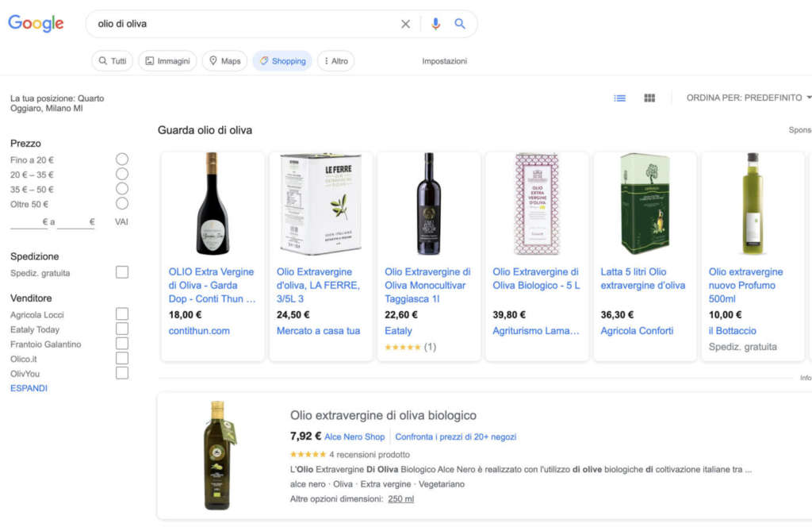The image size is (812, 527).
Task: Visit Agricola Conforti seller link
Action: (637, 331)
